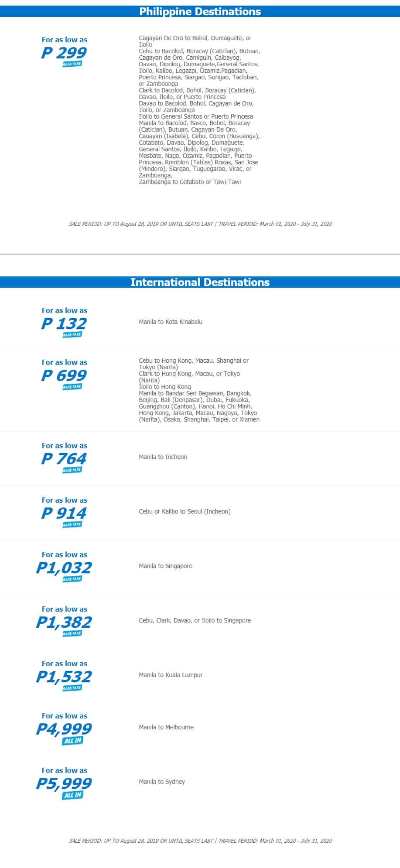Choose the P 764 fare price

pyautogui.click(x=64, y=459)
